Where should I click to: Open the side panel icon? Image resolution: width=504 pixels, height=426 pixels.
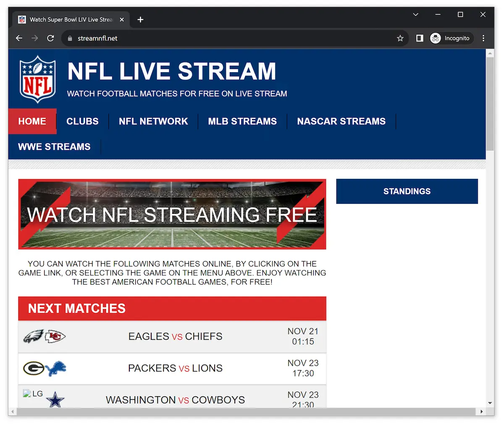(419, 38)
